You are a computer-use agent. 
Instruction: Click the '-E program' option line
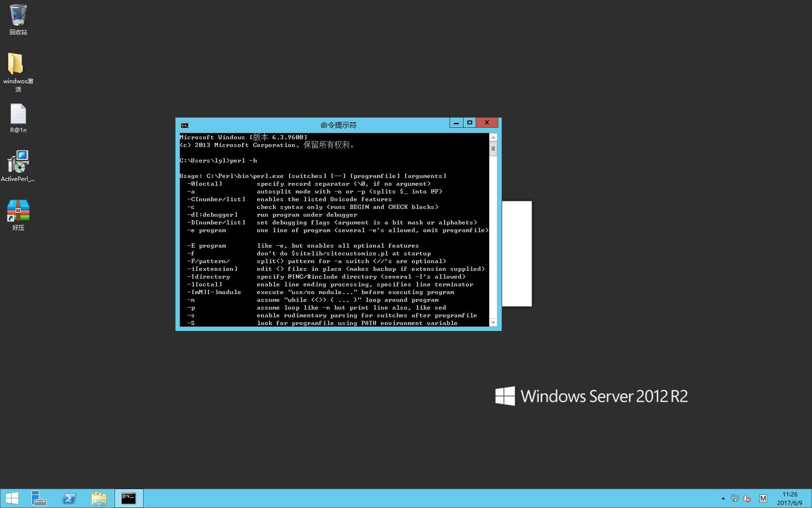coord(303,246)
